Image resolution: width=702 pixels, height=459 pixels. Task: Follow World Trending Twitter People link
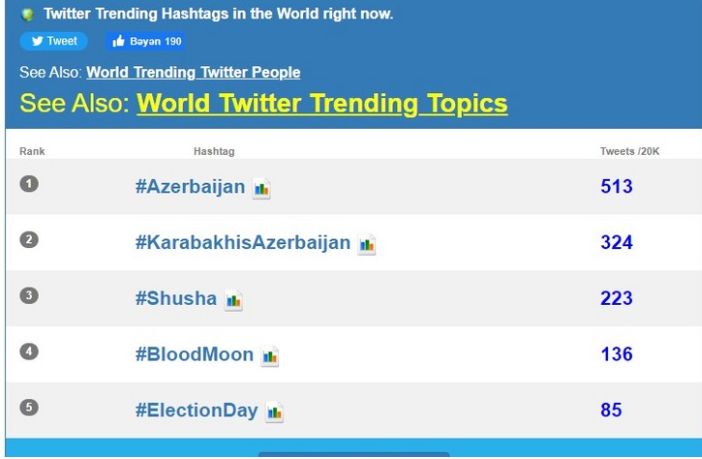click(x=193, y=72)
